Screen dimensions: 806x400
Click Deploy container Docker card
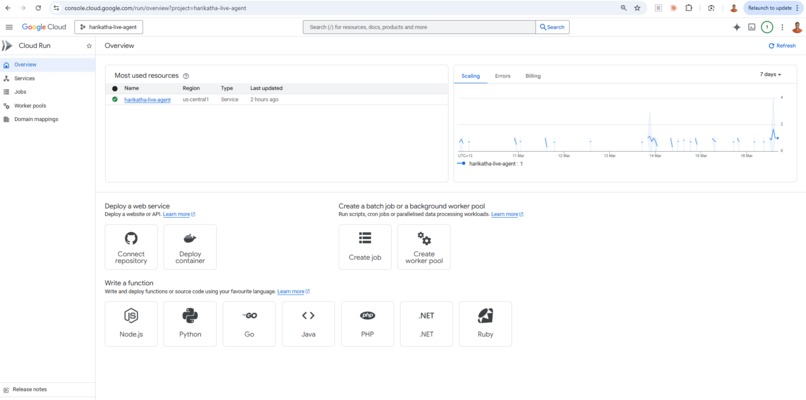pos(190,247)
